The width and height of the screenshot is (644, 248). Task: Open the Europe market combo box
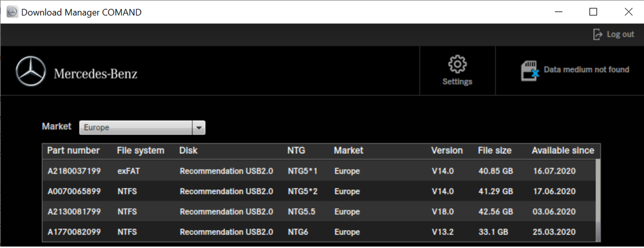pos(142,128)
